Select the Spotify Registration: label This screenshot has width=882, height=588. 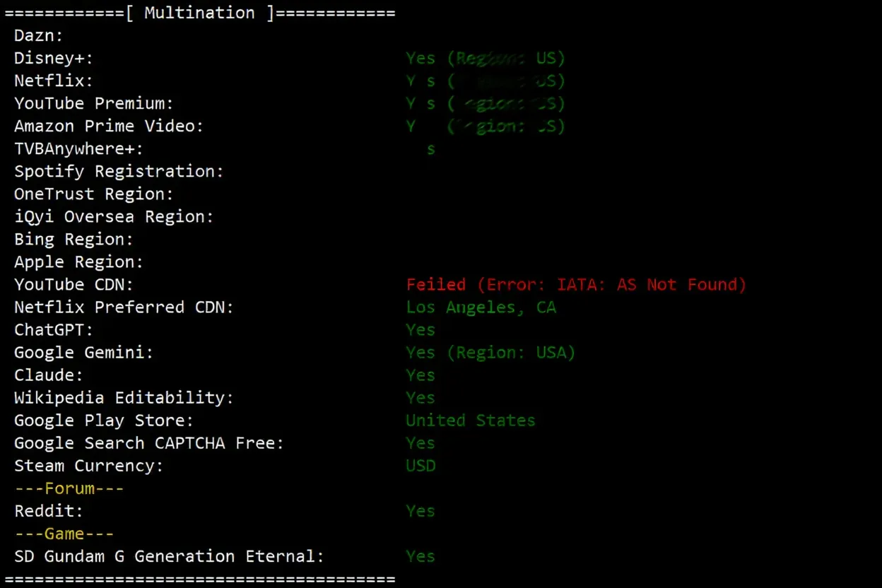pos(119,171)
